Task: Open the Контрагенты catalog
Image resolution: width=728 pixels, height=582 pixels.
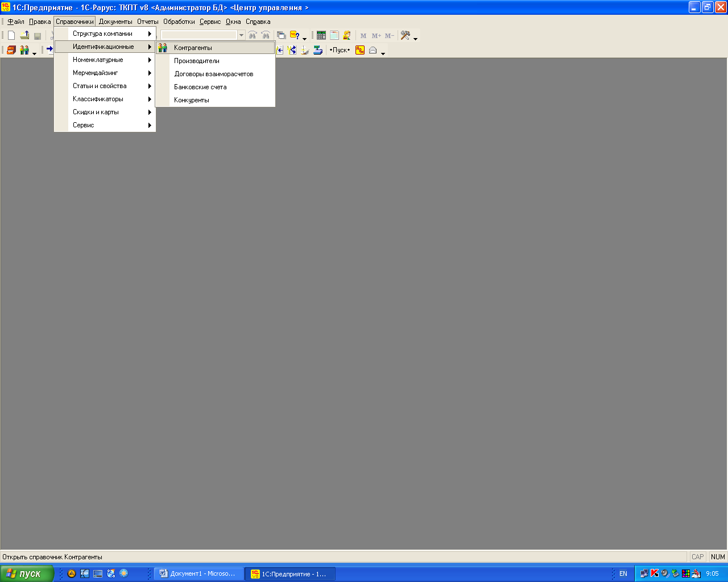Action: tap(215, 48)
